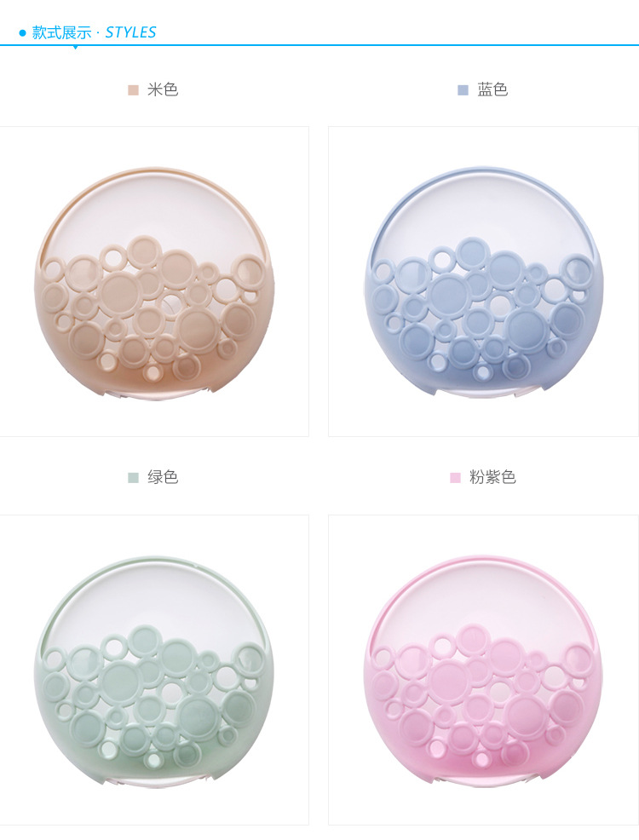639x840 pixels.
Task: Select the 粉紫色 label text
Action: pos(492,477)
